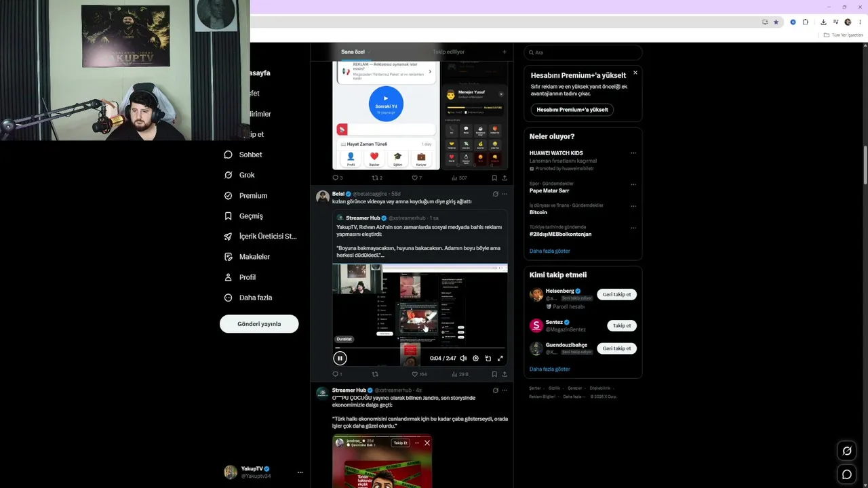
Task: Show more suggestions under Kimi takip etmeli
Action: (549, 369)
